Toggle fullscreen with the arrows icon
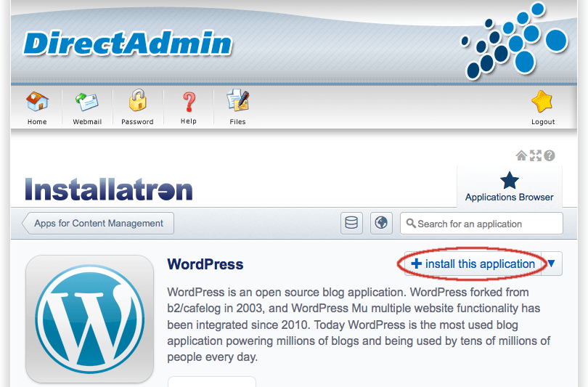588x387 pixels. pyautogui.click(x=536, y=155)
